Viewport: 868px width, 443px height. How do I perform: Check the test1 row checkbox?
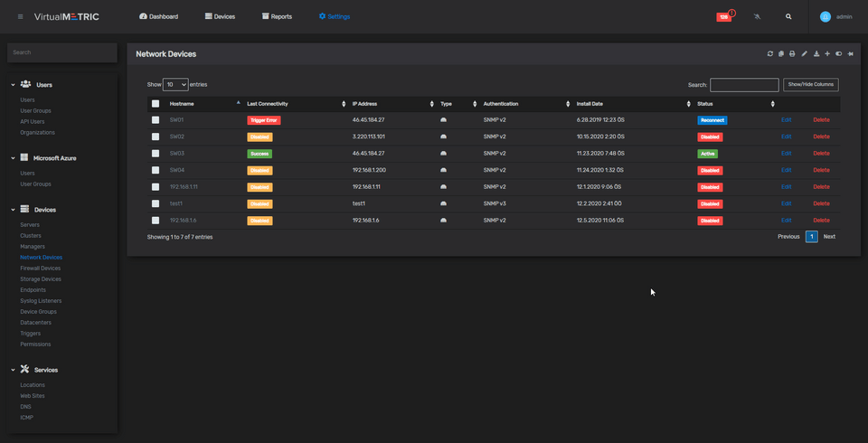[156, 203]
